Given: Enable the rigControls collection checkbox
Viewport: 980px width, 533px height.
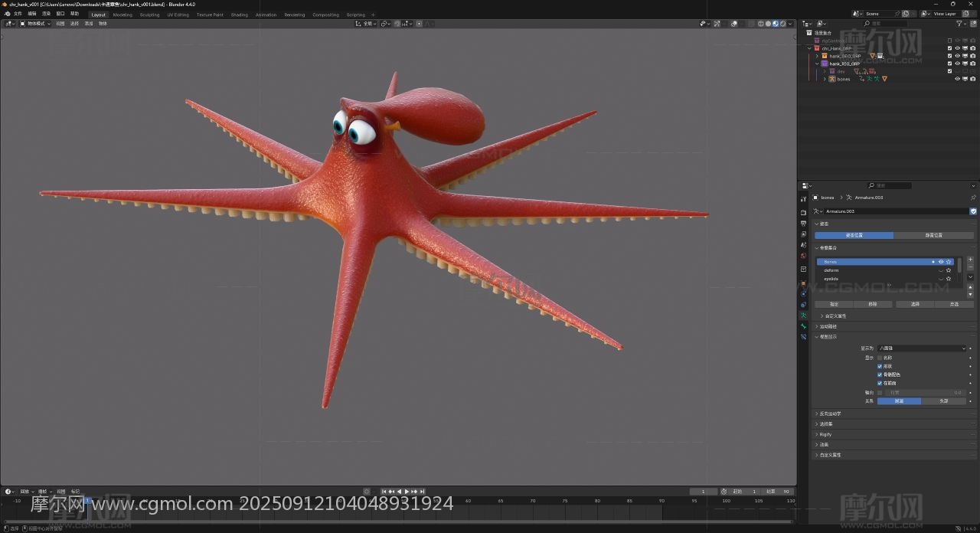Looking at the screenshot, I should pyautogui.click(x=949, y=41).
